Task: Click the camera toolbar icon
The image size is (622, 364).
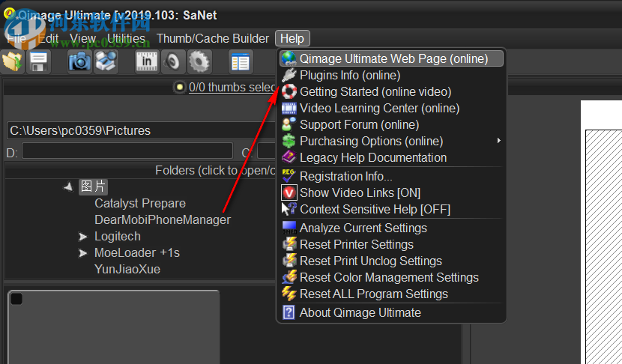Action: coord(79,61)
